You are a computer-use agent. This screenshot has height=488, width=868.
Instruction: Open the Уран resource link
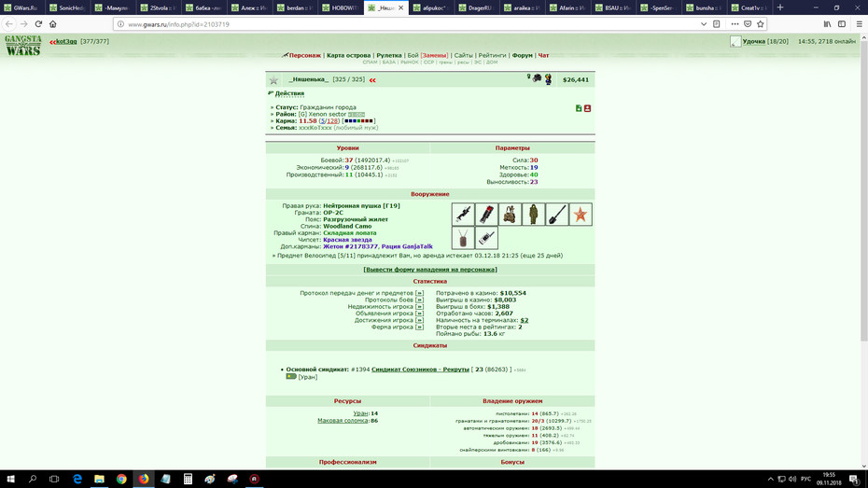[x=360, y=413]
